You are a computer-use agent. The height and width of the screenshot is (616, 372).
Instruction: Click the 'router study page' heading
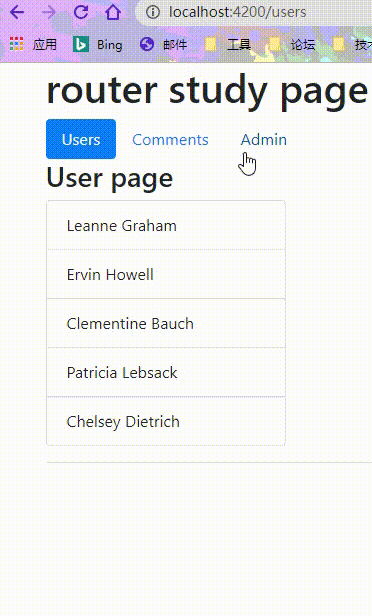(207, 92)
